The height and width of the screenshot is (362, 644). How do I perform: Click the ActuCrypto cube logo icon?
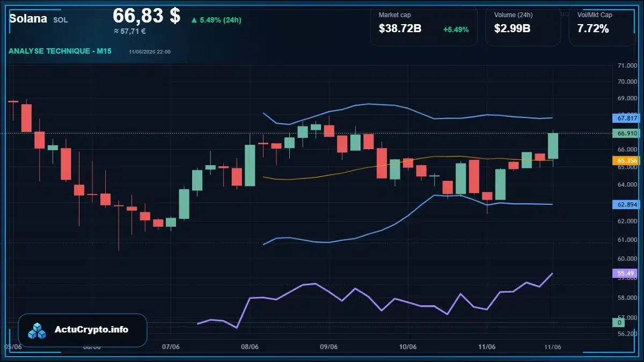(38, 330)
